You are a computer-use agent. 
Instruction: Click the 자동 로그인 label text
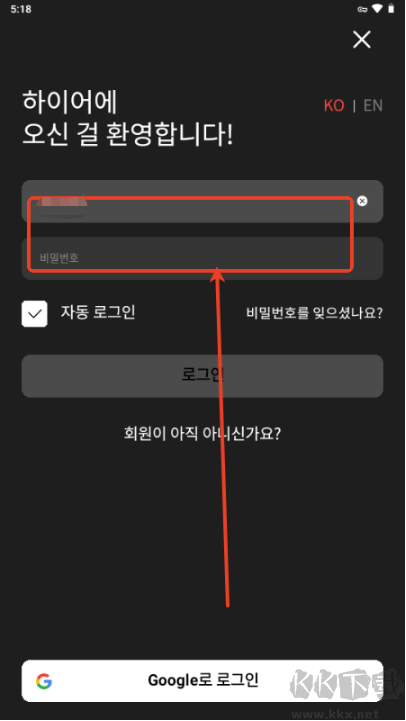pyautogui.click(x=98, y=312)
